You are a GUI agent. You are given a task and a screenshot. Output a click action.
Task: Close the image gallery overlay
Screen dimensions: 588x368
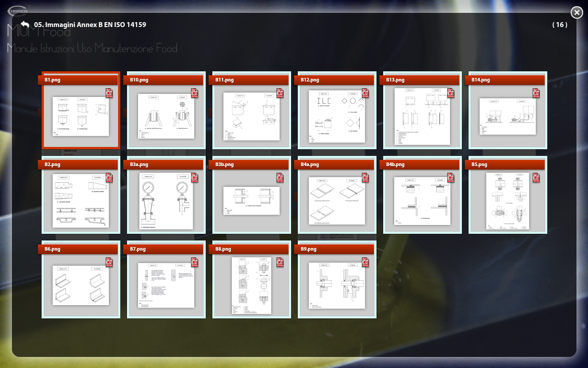[576, 12]
